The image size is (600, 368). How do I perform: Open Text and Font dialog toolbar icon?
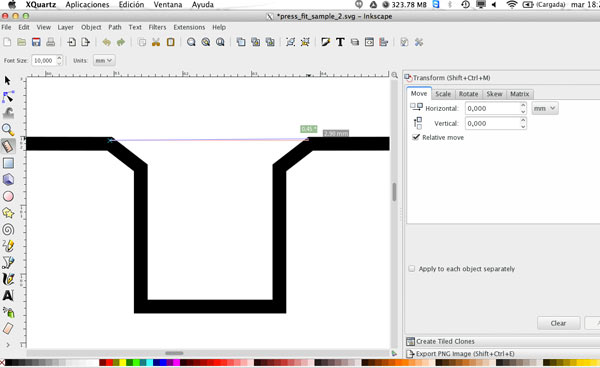point(340,42)
